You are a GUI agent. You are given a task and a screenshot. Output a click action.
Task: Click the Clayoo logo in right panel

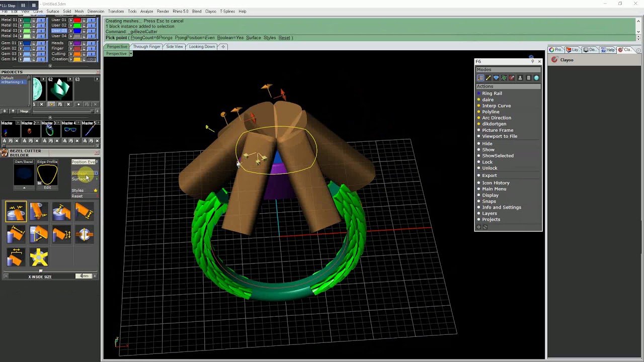click(x=554, y=59)
